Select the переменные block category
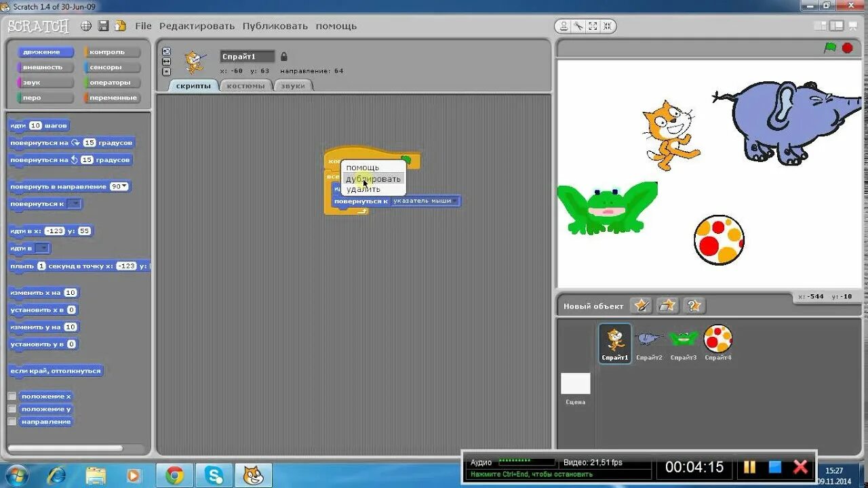The width and height of the screenshot is (868, 488). click(112, 98)
